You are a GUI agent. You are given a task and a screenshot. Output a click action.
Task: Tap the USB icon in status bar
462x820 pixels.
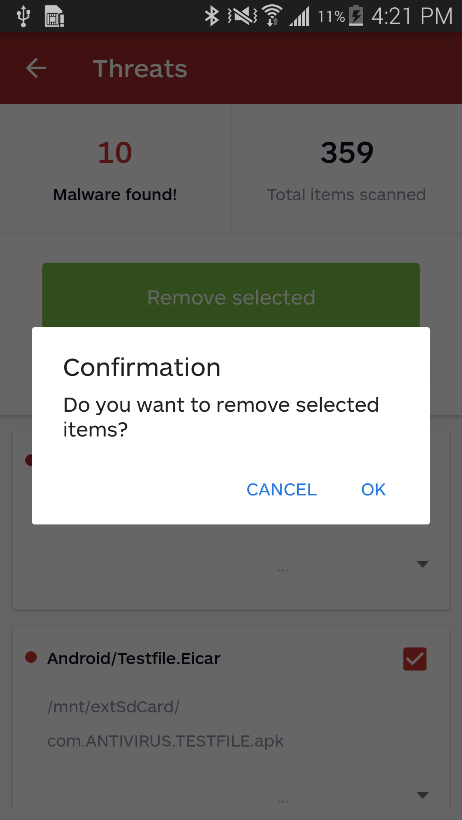22,16
